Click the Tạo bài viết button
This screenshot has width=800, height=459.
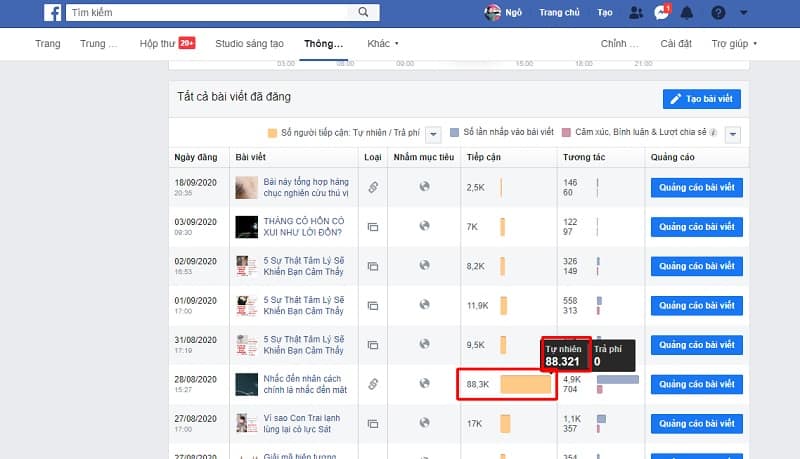702,99
